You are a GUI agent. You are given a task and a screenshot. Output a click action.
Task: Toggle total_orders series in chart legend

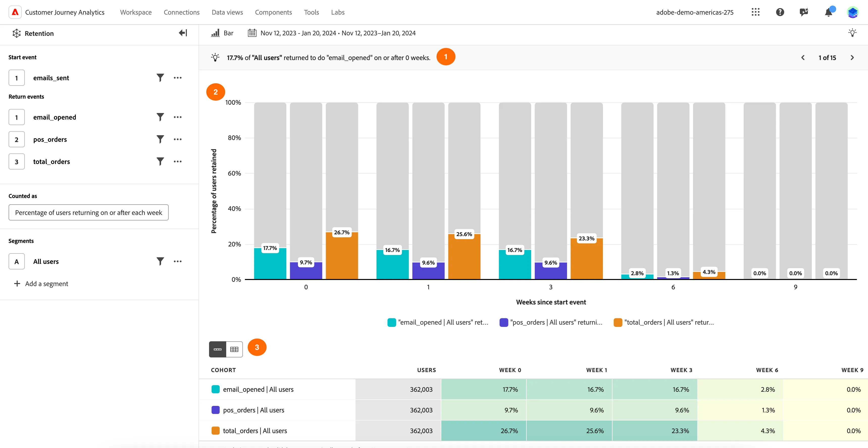point(663,322)
